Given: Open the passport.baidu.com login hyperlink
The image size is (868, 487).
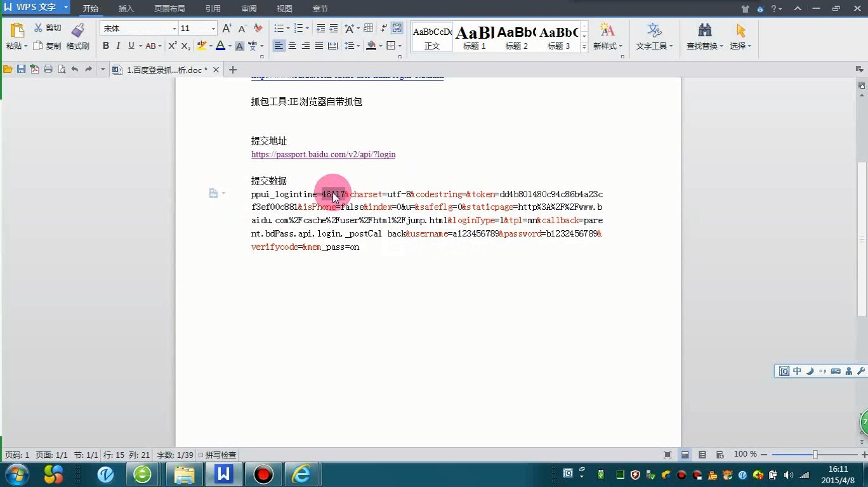Looking at the screenshot, I should [x=323, y=154].
